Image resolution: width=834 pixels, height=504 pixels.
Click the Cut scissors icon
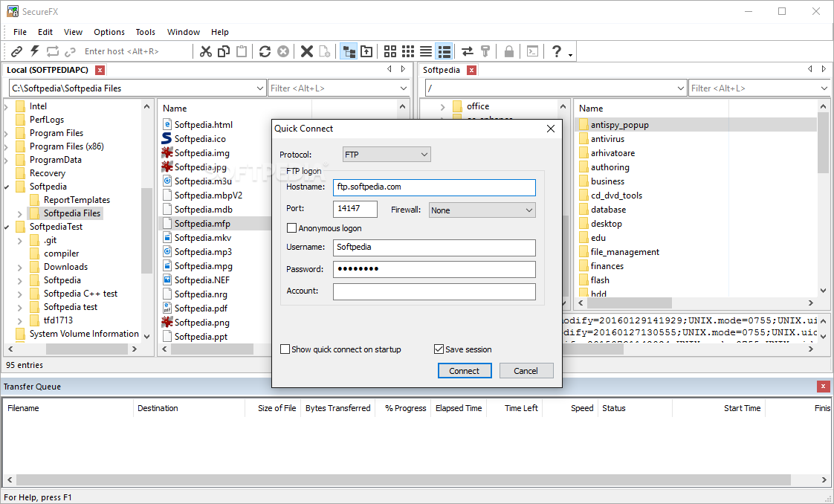tap(206, 51)
